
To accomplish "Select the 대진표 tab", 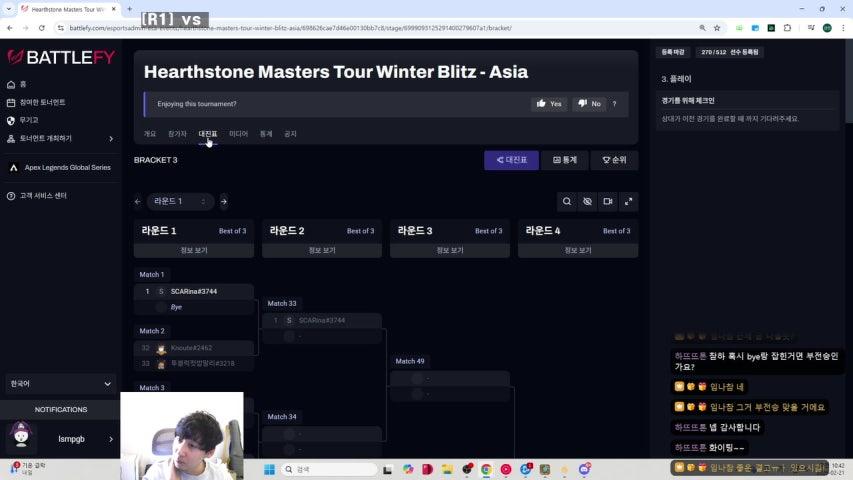I will [x=208, y=134].
